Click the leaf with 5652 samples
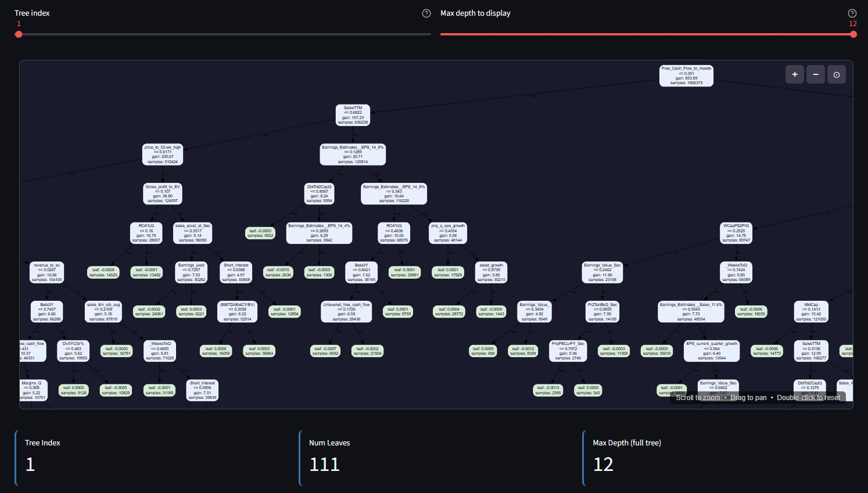The width and height of the screenshot is (868, 493). [x=260, y=233]
